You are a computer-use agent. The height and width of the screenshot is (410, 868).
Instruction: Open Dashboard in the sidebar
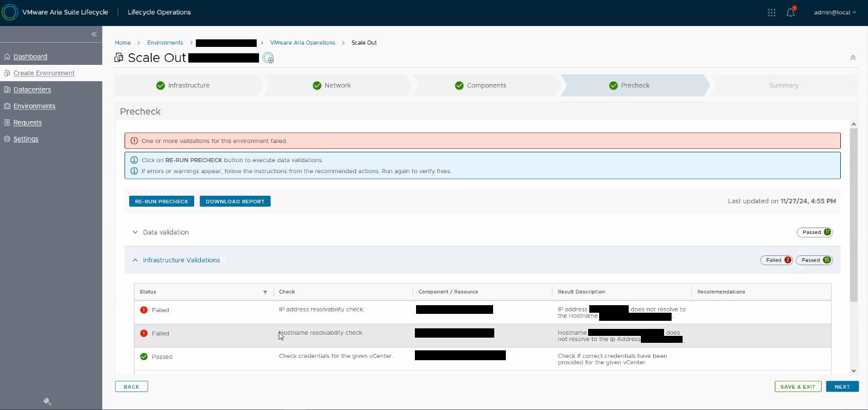click(x=30, y=57)
